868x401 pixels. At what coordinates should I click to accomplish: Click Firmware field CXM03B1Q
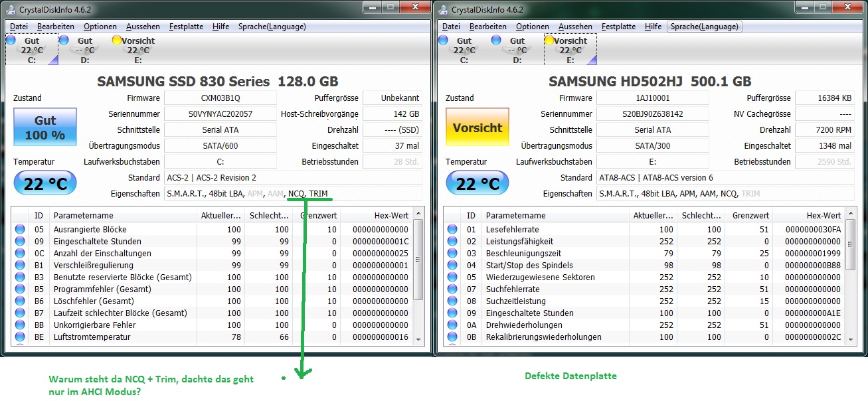220,98
